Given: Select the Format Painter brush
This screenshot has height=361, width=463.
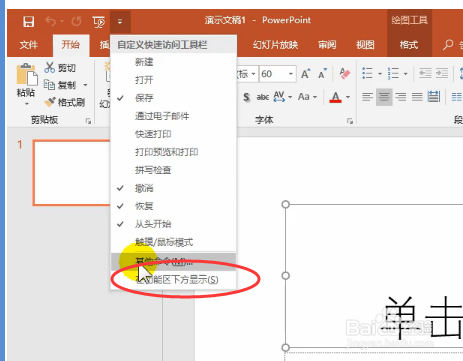Looking at the screenshot, I should point(65,102).
